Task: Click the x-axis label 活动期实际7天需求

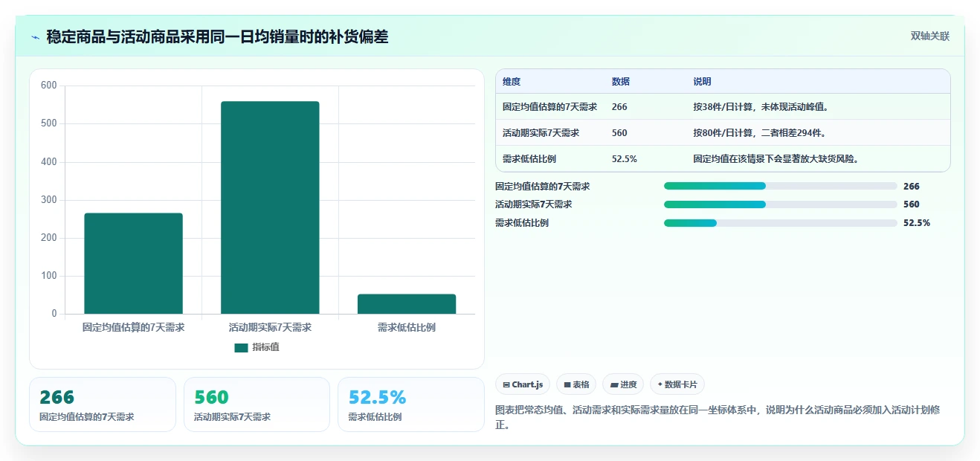Action: pos(270,327)
